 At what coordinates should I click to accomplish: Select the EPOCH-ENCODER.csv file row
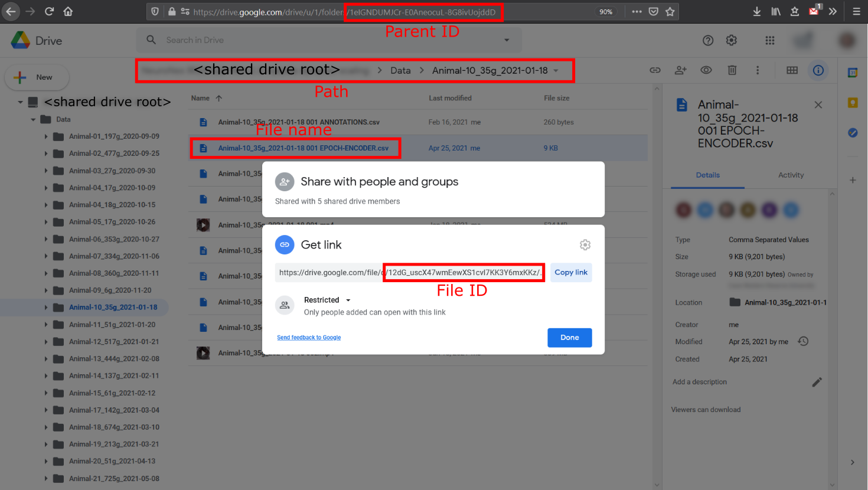[418, 148]
